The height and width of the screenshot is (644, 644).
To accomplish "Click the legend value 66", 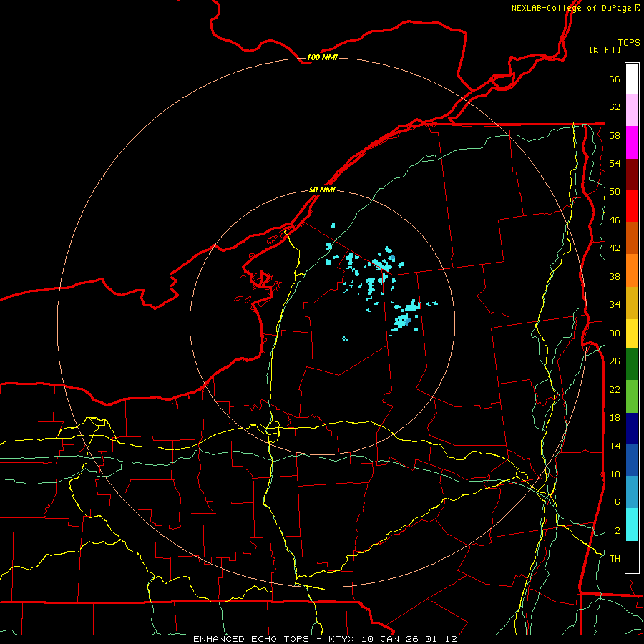I will (615, 79).
